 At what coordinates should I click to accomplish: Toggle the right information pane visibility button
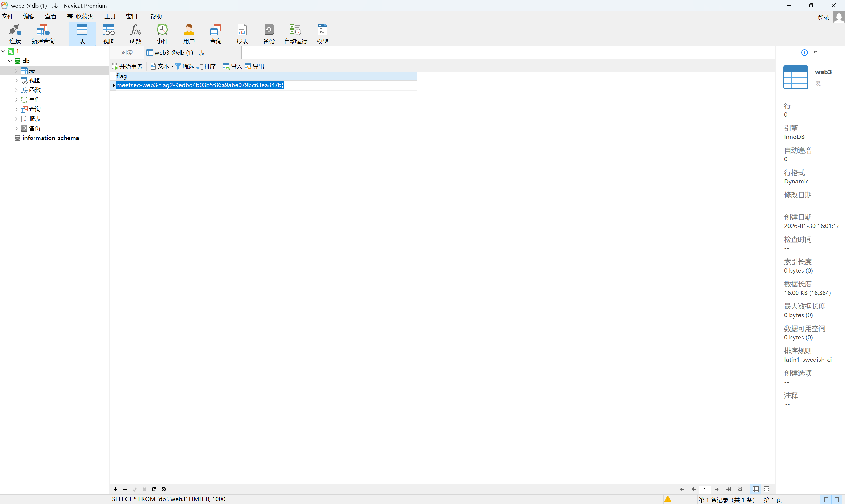tap(837, 500)
